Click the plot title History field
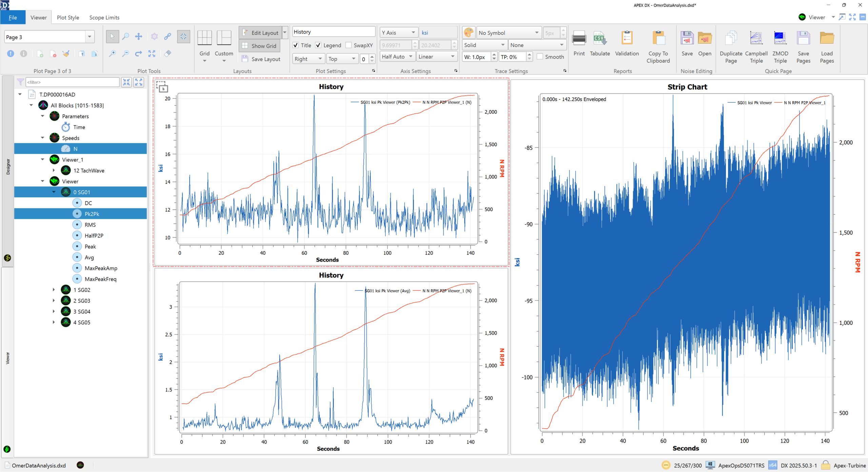This screenshot has height=472, width=868. [333, 32]
